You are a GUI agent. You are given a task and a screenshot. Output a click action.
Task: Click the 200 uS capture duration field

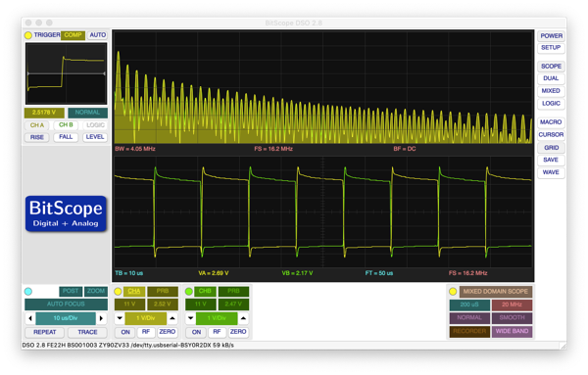[469, 305]
